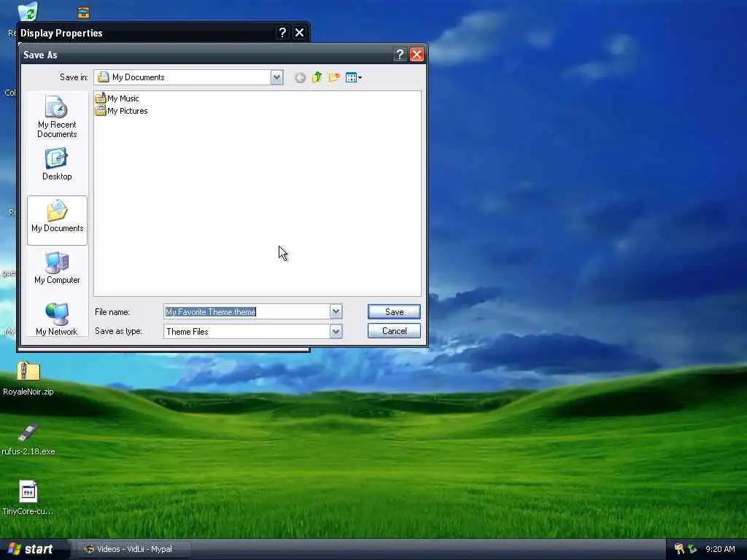The width and height of the screenshot is (747, 560).
Task: Click the Save button
Action: [x=394, y=311]
